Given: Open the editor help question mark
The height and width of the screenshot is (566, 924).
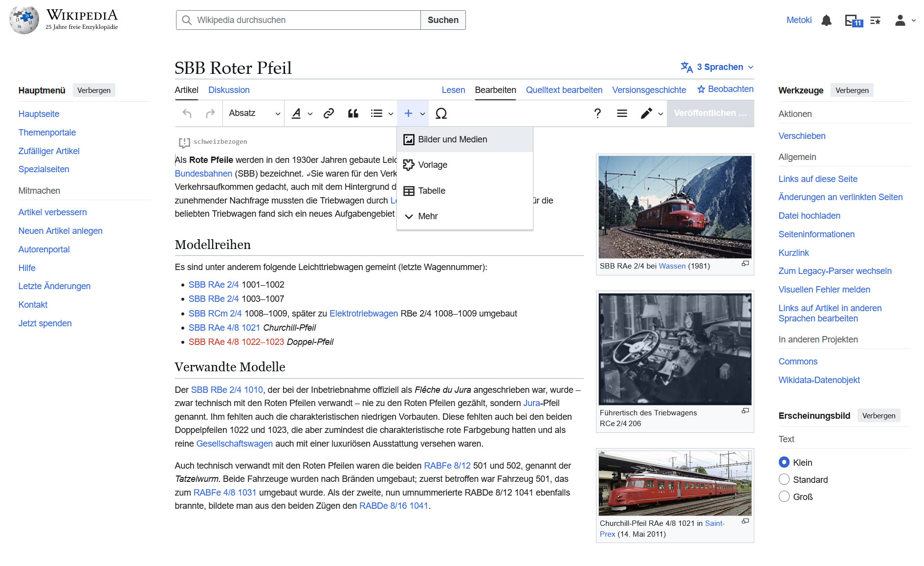Looking at the screenshot, I should click(597, 113).
